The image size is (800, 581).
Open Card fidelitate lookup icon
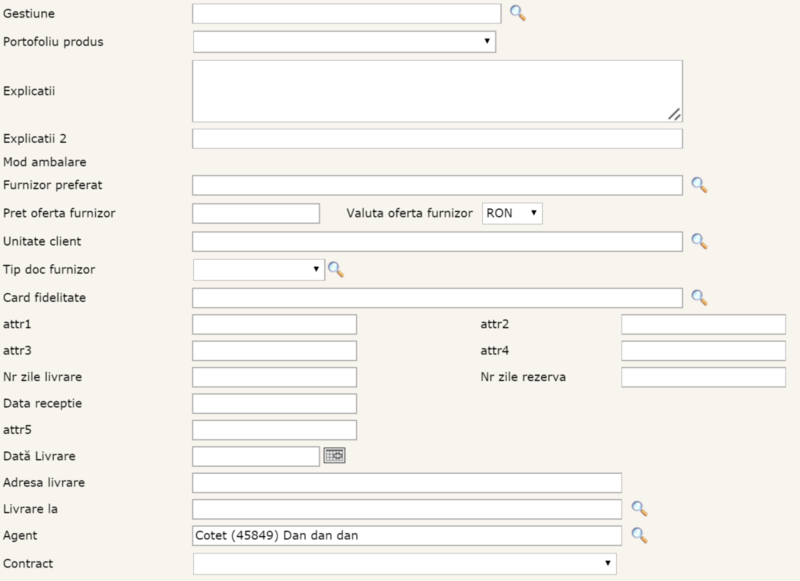[699, 297]
